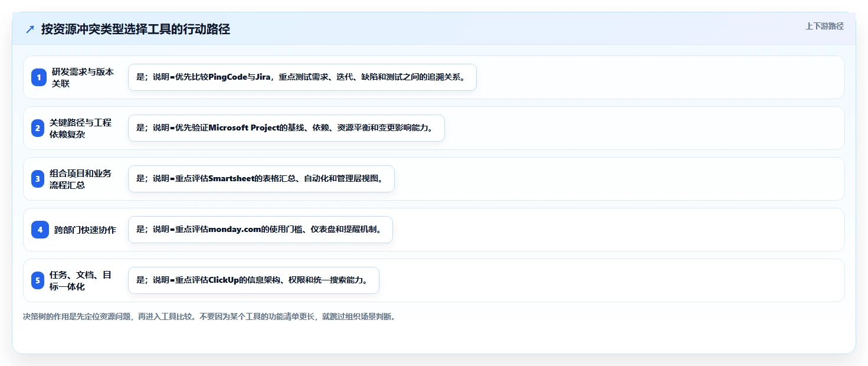Click the arrow icon beside the card title

coord(30,29)
